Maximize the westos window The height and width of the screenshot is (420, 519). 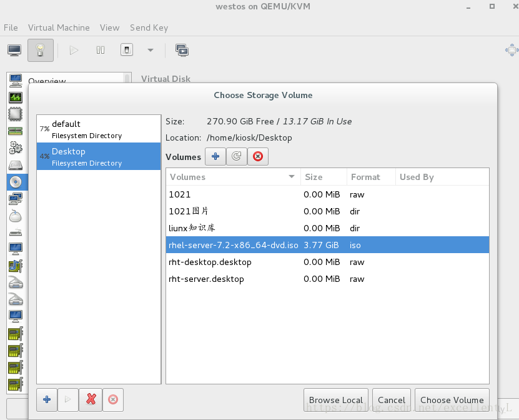[492, 6]
